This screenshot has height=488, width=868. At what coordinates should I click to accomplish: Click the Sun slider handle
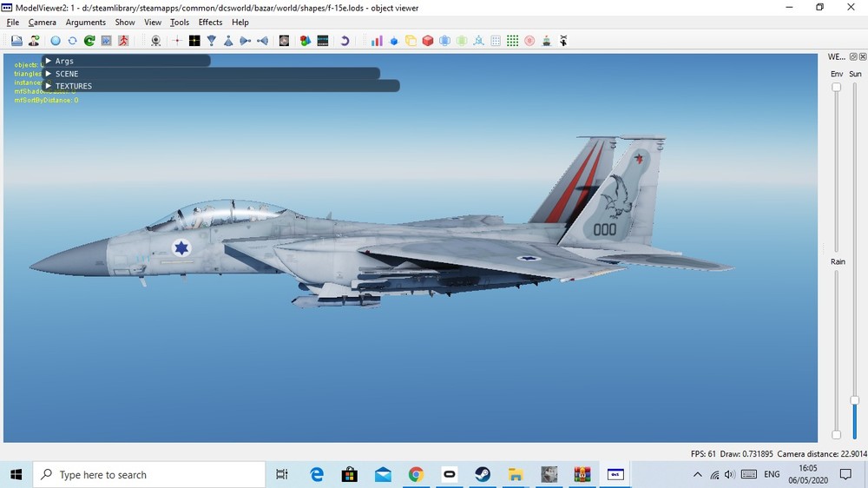[x=855, y=400]
